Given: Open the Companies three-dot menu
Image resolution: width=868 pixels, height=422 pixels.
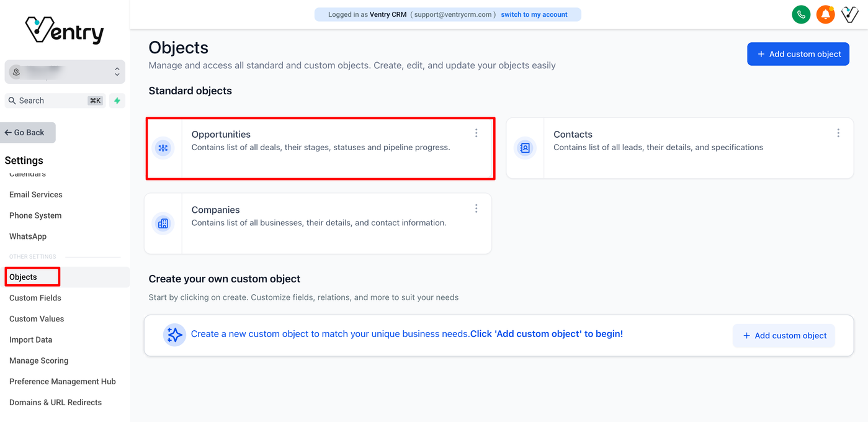Looking at the screenshot, I should pyautogui.click(x=477, y=209).
